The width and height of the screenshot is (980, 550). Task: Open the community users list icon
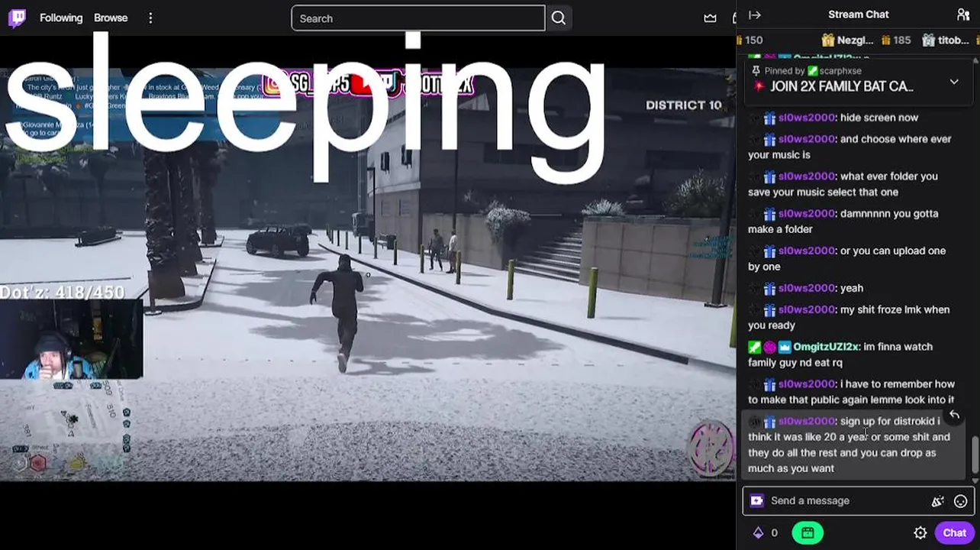[x=963, y=15]
